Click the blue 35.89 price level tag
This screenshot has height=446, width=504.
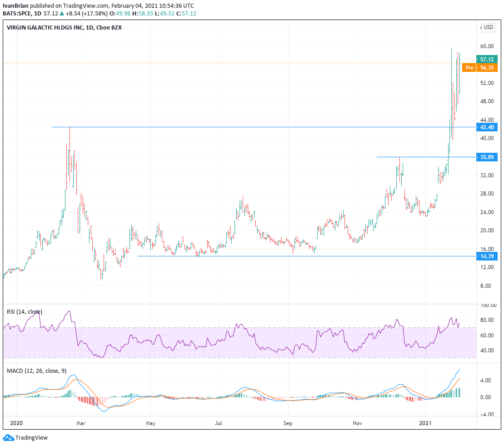(x=488, y=157)
